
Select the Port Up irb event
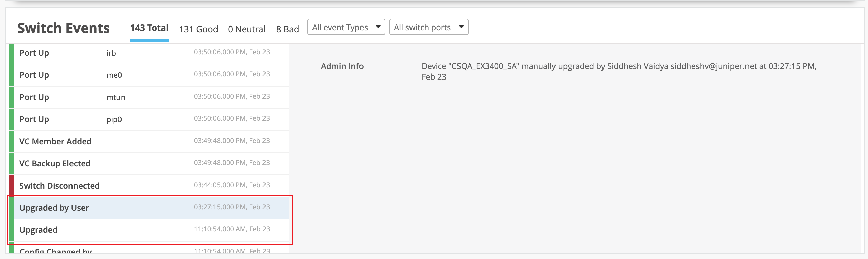pos(148,53)
